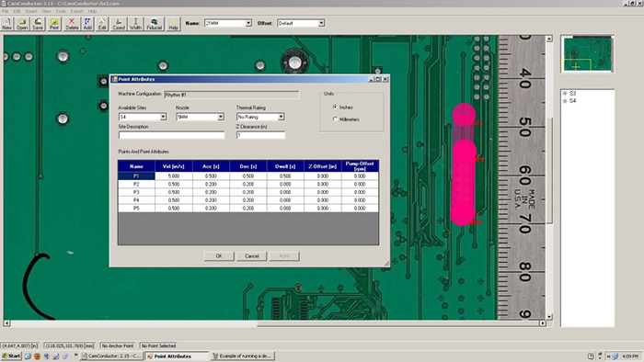Viewport: 644px width, 362px height.
Task: Click Cancel in Point Attributes dialog
Action: click(252, 256)
